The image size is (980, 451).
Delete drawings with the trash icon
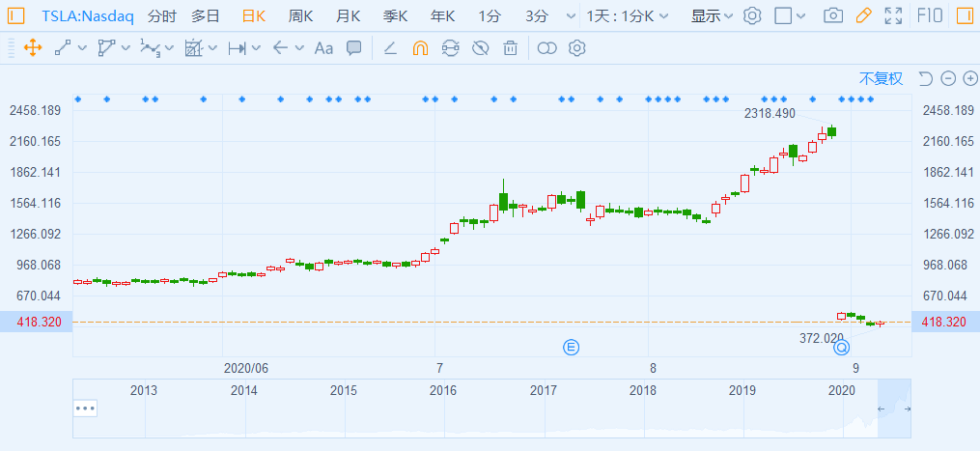(x=510, y=47)
